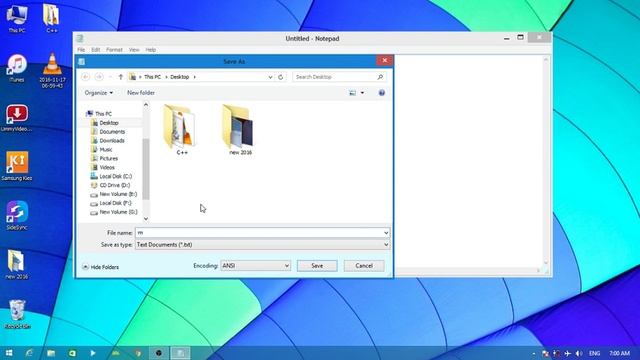Select Desktop in navigation tree
640x360 pixels.
[x=109, y=123]
